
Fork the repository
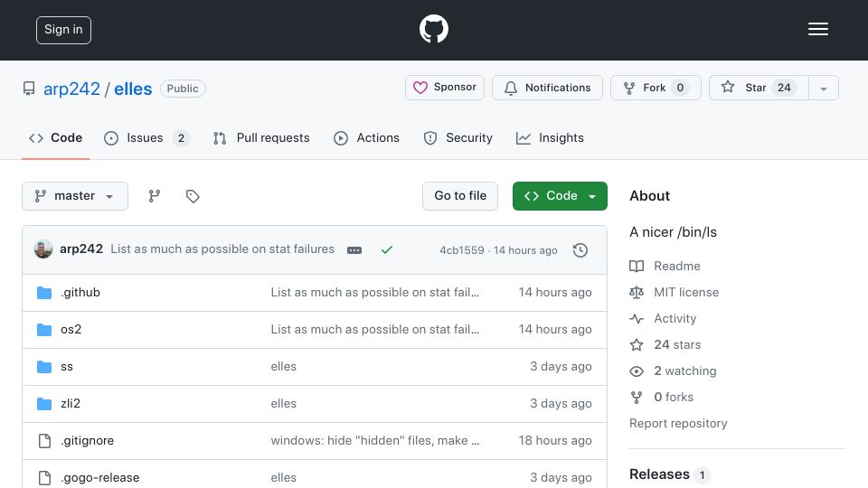click(x=656, y=88)
